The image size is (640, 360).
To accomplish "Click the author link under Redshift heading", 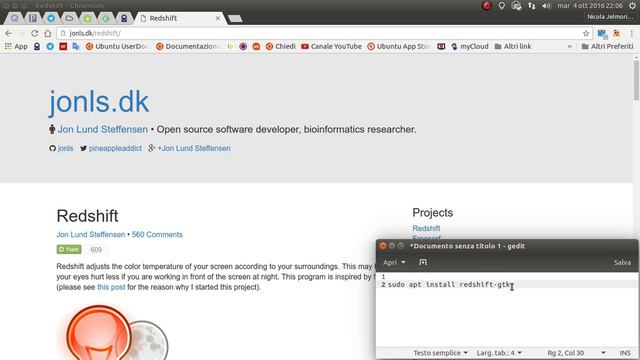I will click(91, 235).
